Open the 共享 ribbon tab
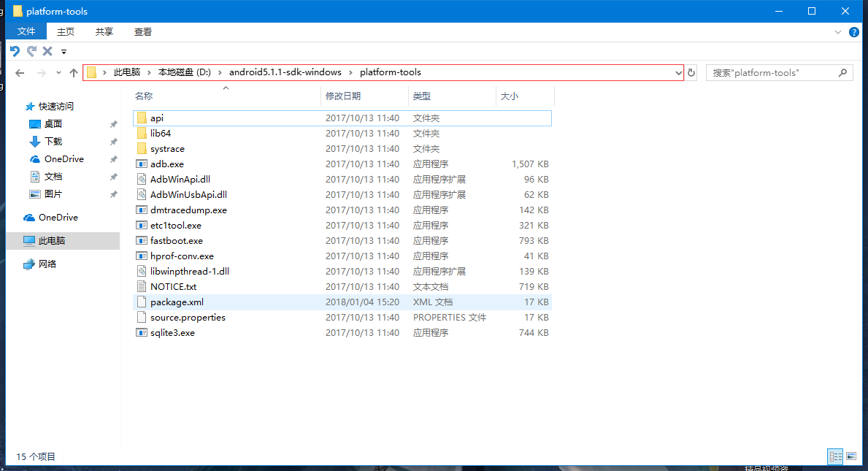Viewport: 868px width, 471px height. (x=104, y=31)
